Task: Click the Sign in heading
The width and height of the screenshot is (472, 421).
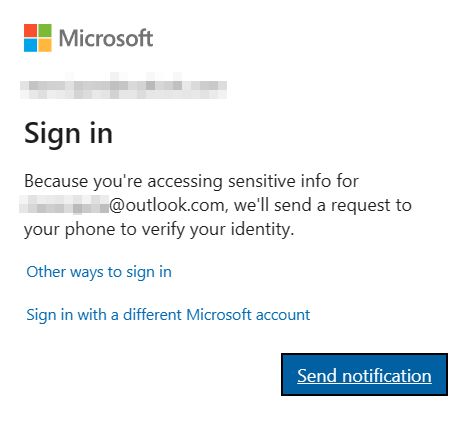Action: click(x=69, y=134)
